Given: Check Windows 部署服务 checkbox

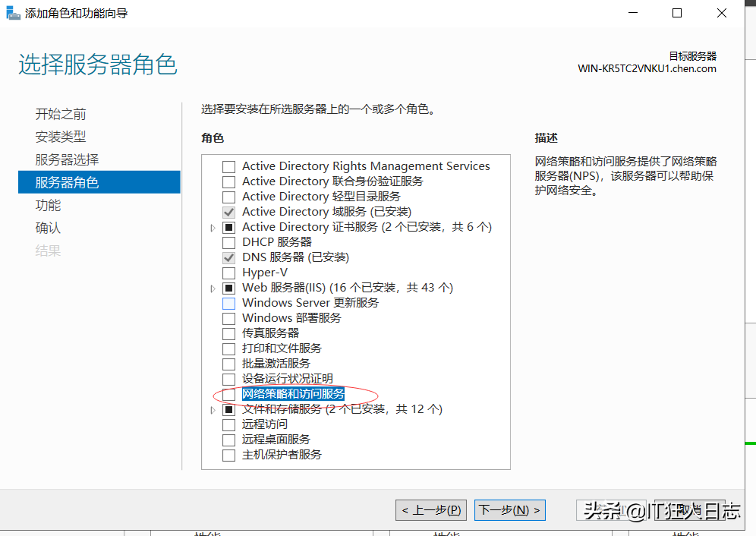Looking at the screenshot, I should tap(228, 319).
